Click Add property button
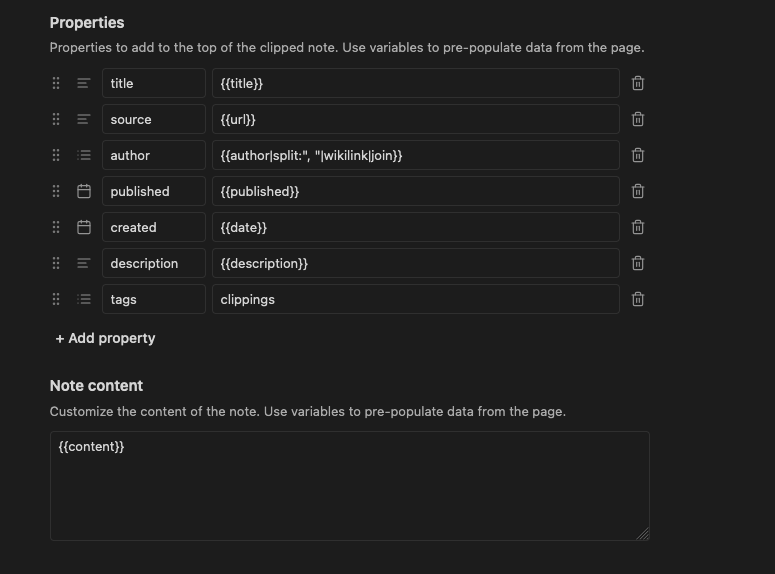The image size is (775, 574). (105, 338)
